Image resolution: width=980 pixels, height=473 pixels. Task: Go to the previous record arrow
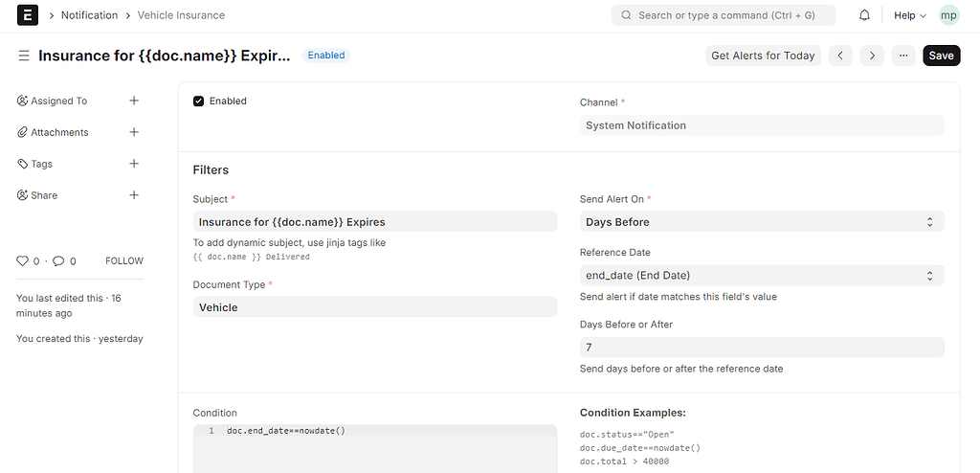[x=840, y=56]
